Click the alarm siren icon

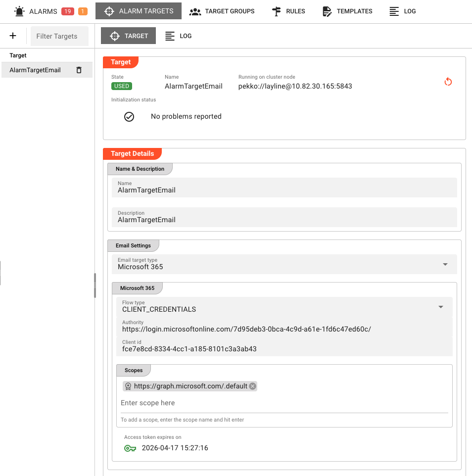pyautogui.click(x=19, y=11)
